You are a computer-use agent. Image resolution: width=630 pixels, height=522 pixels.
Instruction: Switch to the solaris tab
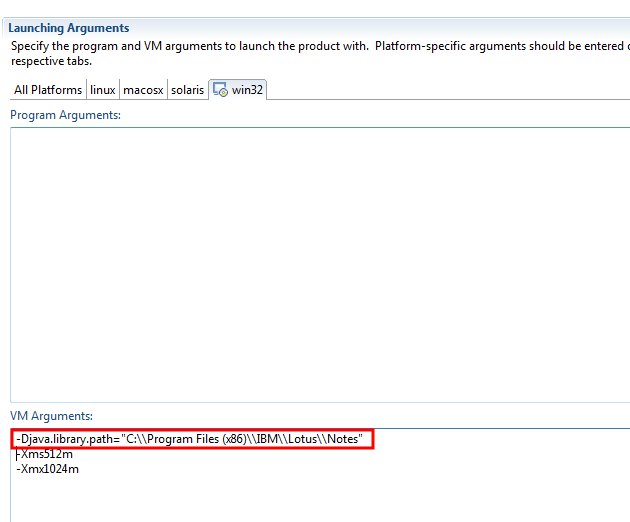pos(185,90)
